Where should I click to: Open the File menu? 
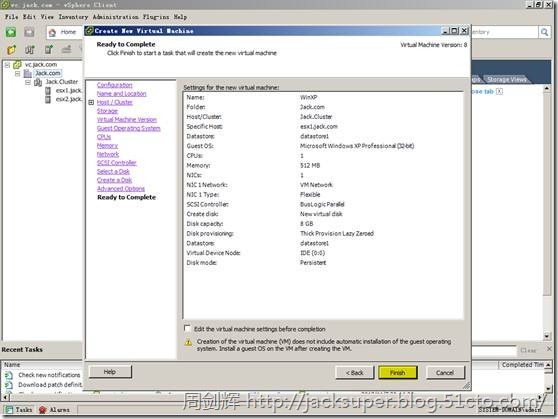(11, 17)
